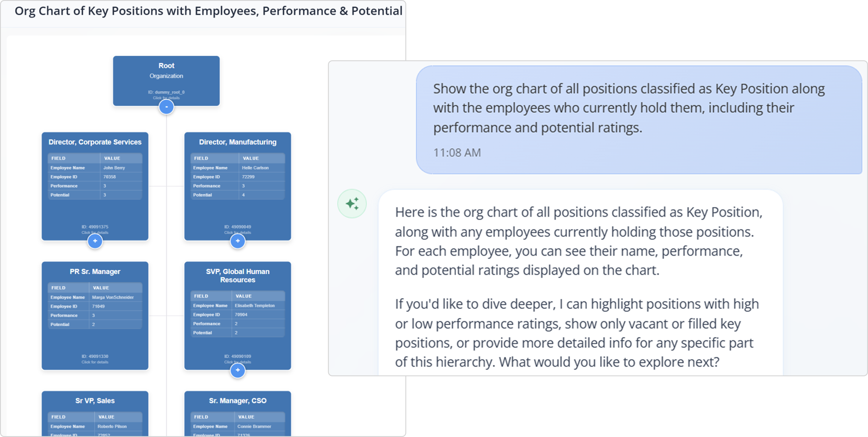
Task: Expand SVP, Global Human Resources subordinates
Action: tap(238, 370)
